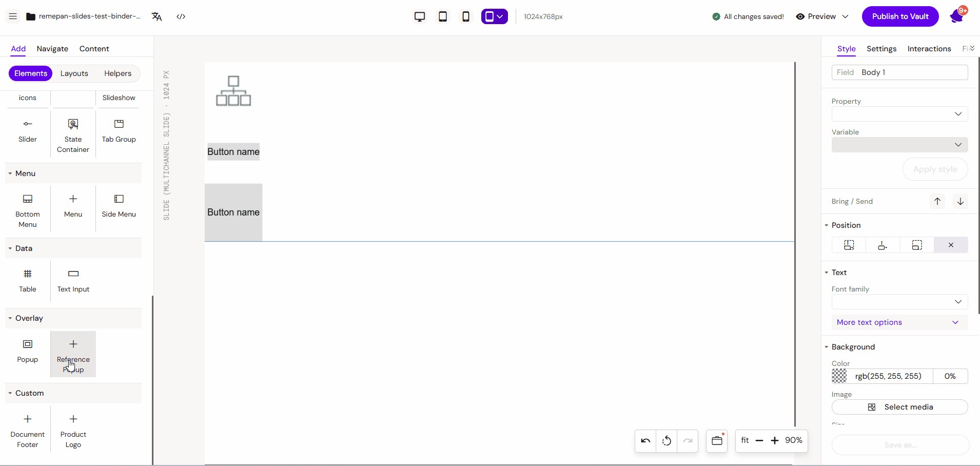Click Select media button

coord(899,407)
